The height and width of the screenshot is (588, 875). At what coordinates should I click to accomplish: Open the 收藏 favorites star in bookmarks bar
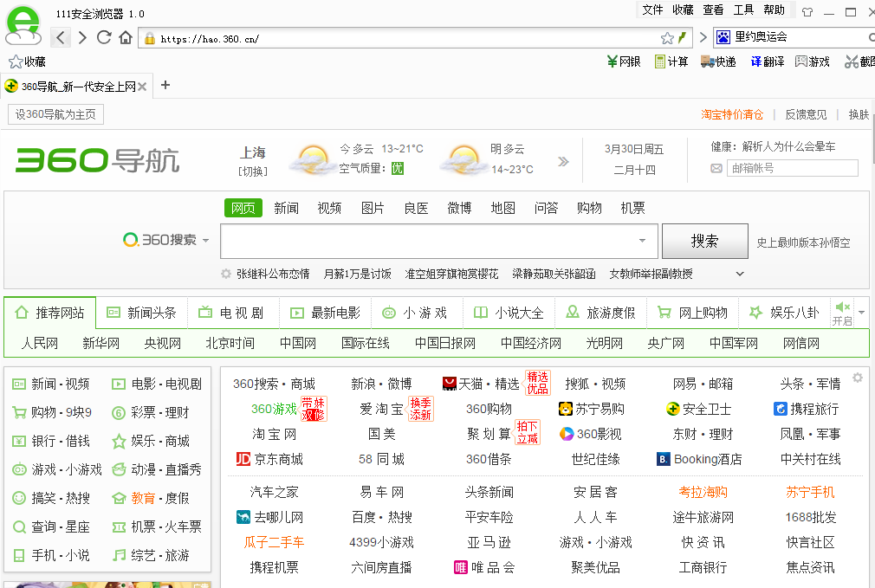pos(28,61)
